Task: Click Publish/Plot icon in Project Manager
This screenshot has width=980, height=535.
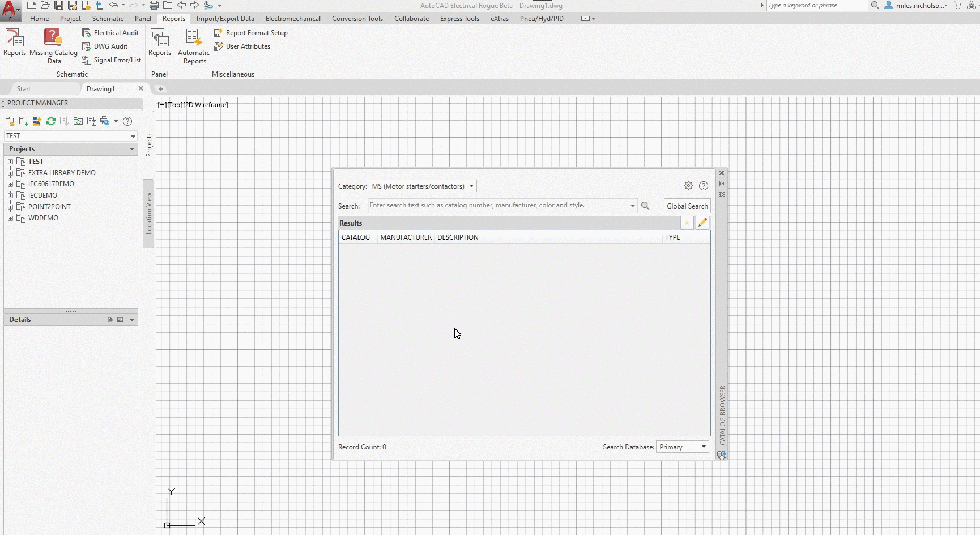Action: 105,121
